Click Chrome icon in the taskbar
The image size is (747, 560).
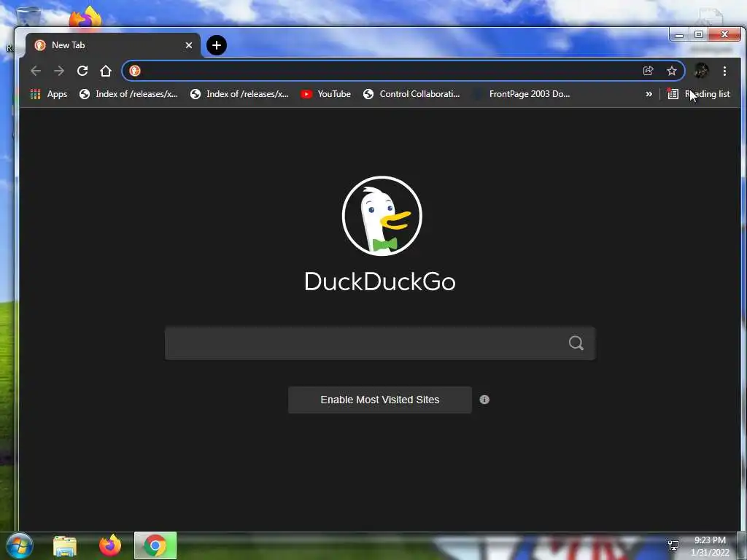coord(155,545)
